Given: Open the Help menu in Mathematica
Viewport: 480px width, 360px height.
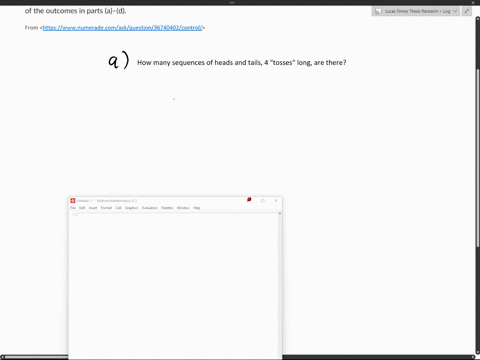Looking at the screenshot, I should pos(197,208).
